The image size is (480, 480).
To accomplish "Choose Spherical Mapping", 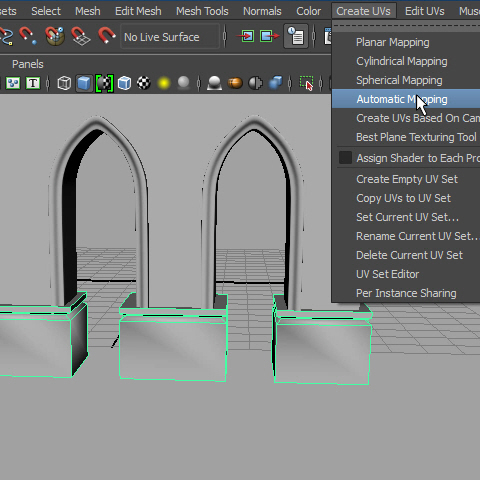I will pos(406,80).
